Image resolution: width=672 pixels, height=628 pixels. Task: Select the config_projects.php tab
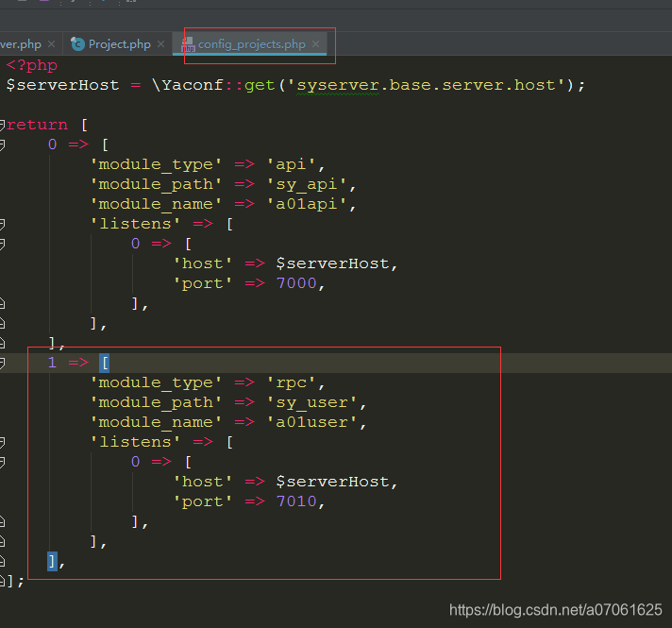[x=252, y=44]
